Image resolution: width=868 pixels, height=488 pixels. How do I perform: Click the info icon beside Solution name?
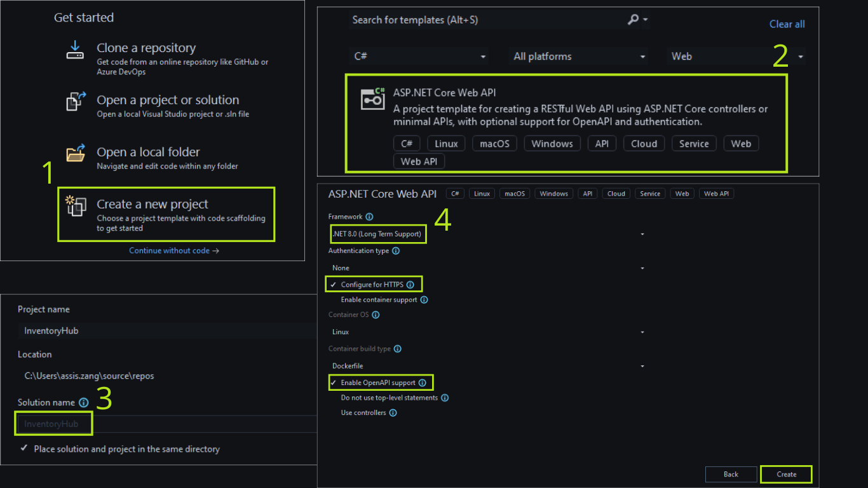[83, 402]
